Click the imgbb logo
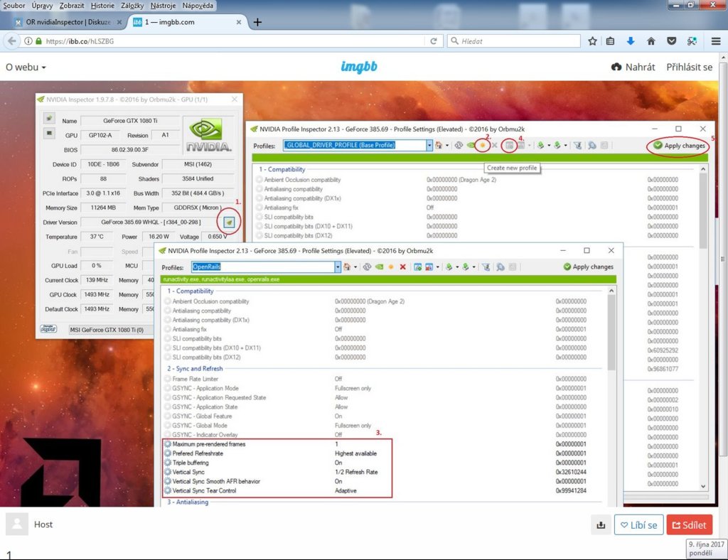Viewport: 728px width, 560px height. pos(359,67)
